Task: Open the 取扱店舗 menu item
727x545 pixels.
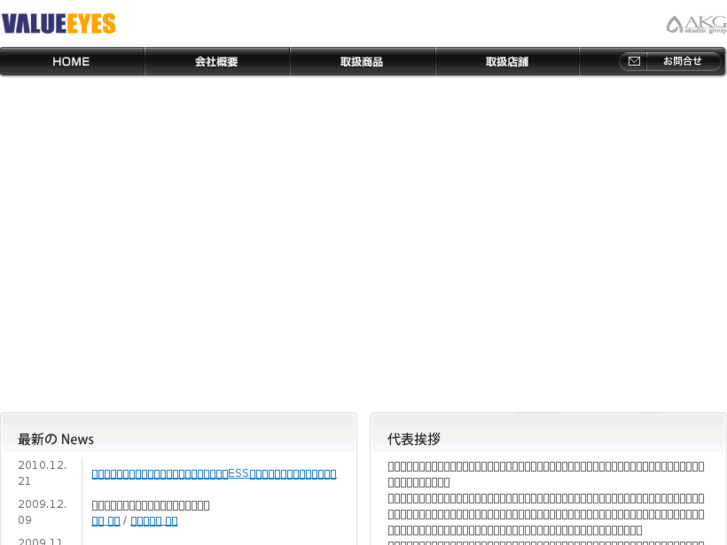Action: click(x=507, y=61)
